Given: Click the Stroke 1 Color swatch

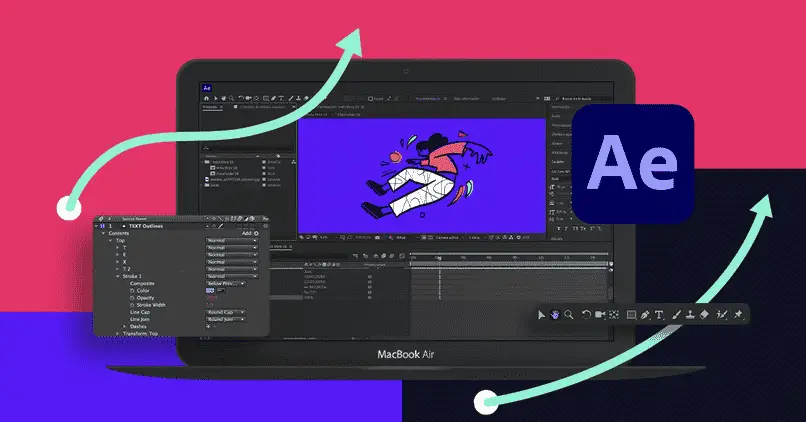Looking at the screenshot, I should (x=210, y=290).
